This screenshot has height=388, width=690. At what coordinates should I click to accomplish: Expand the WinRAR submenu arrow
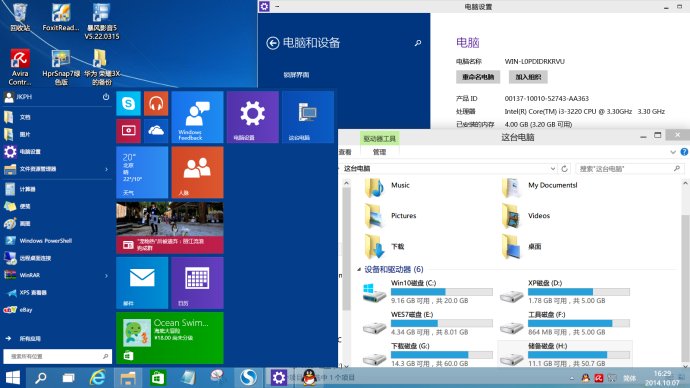tap(106, 275)
